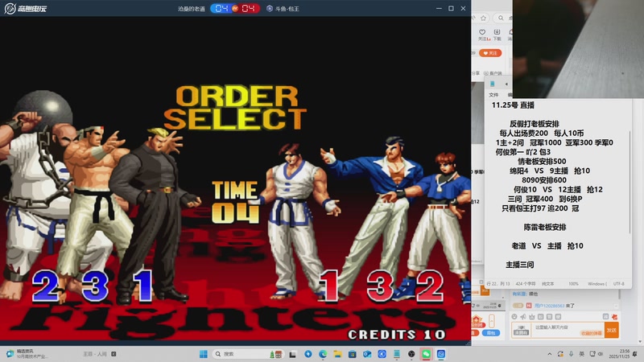The height and width of the screenshot is (362, 644).
Task: Click the task view icon on taskbar
Action: [x=293, y=354]
